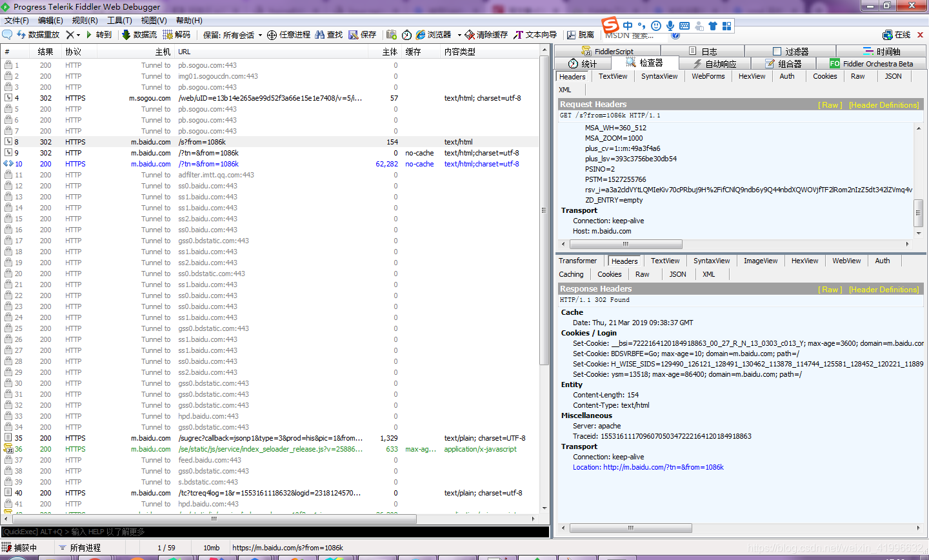Image resolution: width=929 pixels, height=560 pixels.
Task: Toggle the 数据流 streaming mode button
Action: (139, 35)
